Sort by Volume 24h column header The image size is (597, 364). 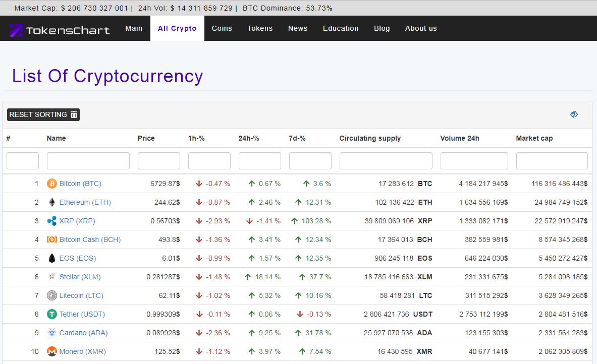click(460, 139)
